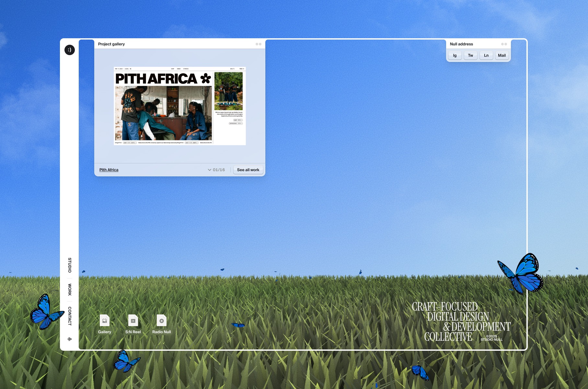Open the Ig social link
The image size is (588, 389).
[455, 55]
